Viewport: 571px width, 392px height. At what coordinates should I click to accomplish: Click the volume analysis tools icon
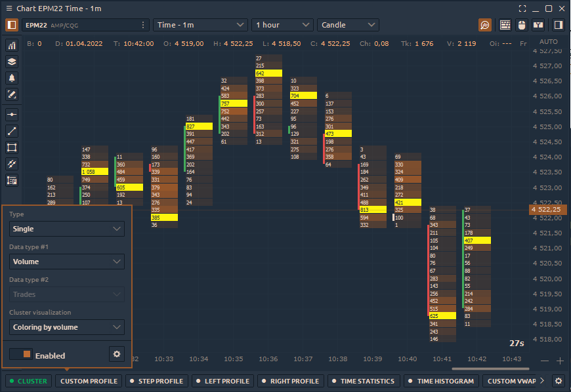[x=485, y=25]
